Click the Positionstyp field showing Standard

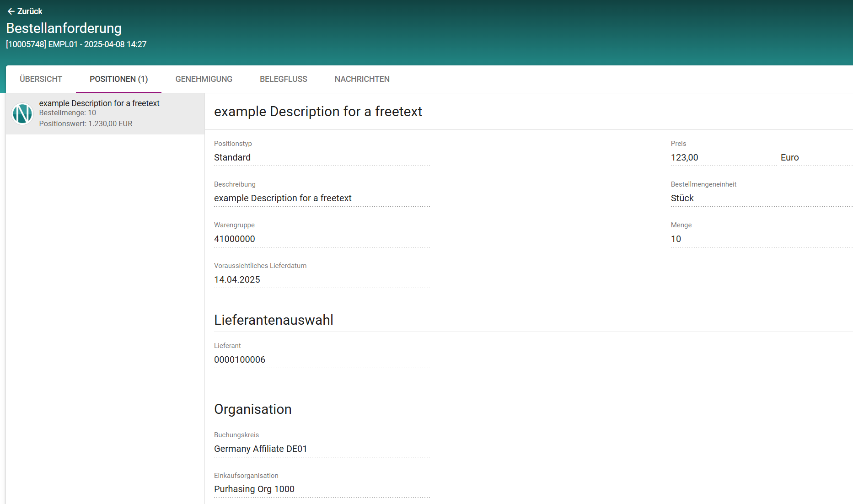pyautogui.click(x=322, y=158)
